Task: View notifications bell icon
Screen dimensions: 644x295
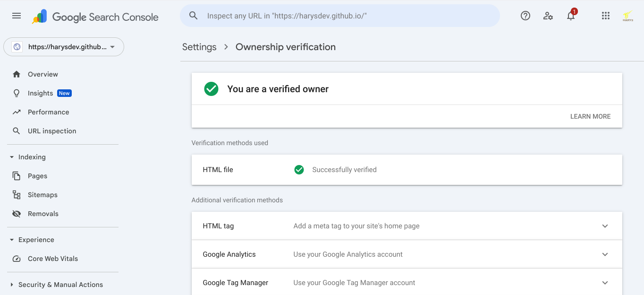Action: pyautogui.click(x=571, y=16)
